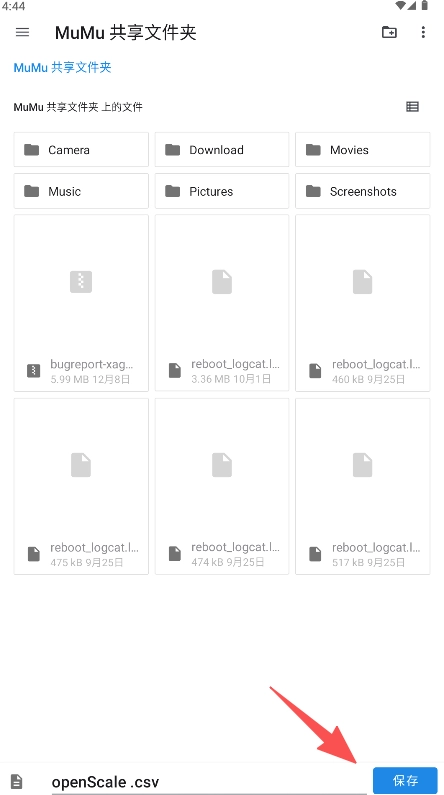Viewport: 444px width, 795px height.
Task: Select reboot_logcat file sized 460 kB
Action: tap(363, 303)
